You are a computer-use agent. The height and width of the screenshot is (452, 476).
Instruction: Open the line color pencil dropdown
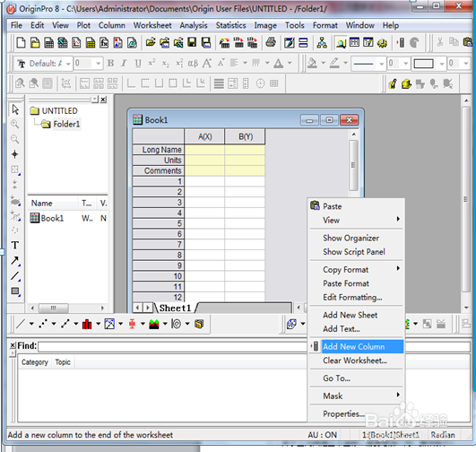pyautogui.click(x=345, y=63)
